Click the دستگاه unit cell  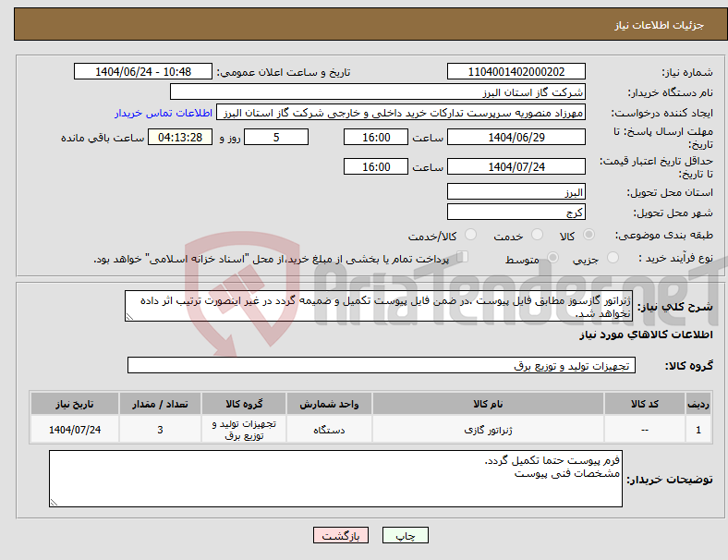(329, 430)
